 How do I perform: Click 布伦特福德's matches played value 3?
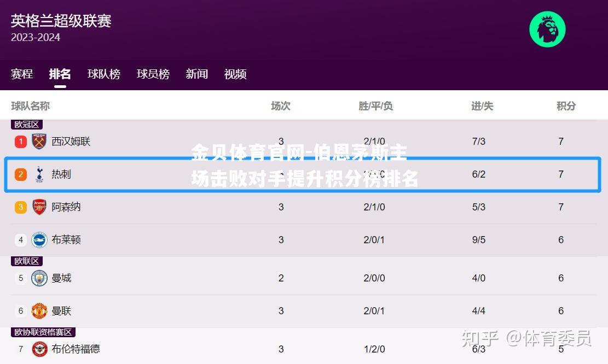[281, 349]
